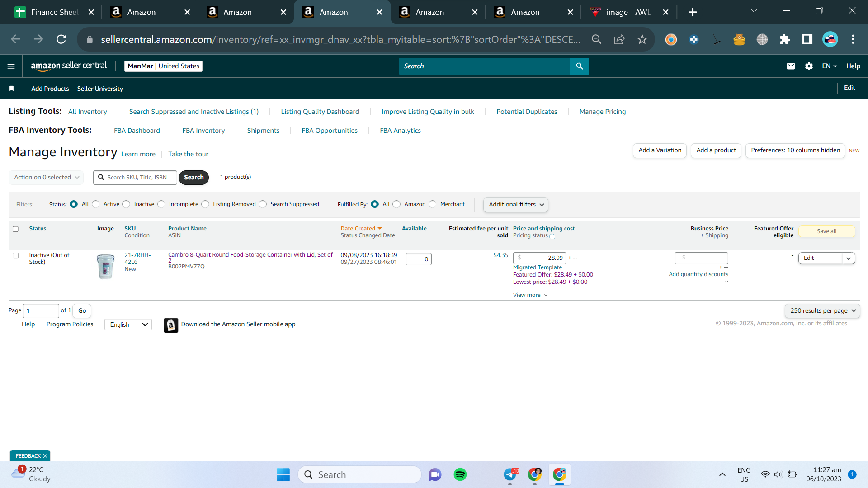Select Fulfilled By Amazon radio button
The width and height of the screenshot is (868, 488).
pos(396,204)
